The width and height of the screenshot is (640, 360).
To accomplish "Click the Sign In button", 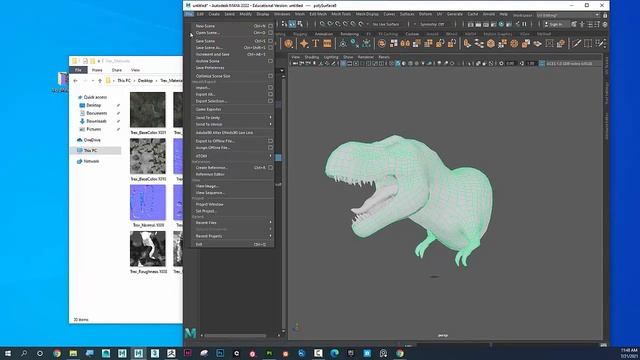I will coord(556,24).
